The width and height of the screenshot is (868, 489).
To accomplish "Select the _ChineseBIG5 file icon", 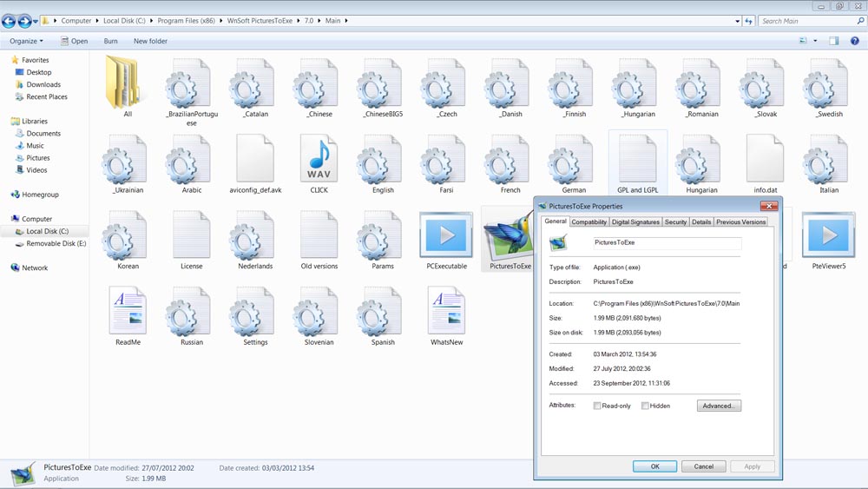I will point(380,83).
